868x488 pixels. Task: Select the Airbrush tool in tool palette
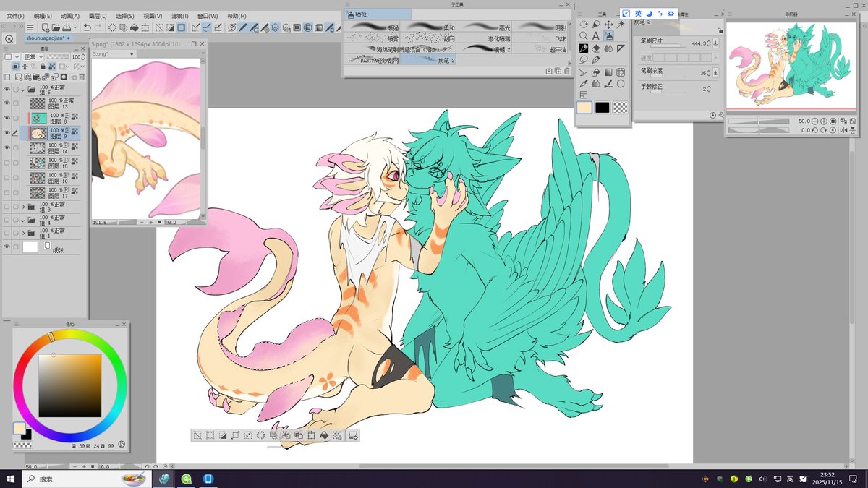[x=609, y=36]
